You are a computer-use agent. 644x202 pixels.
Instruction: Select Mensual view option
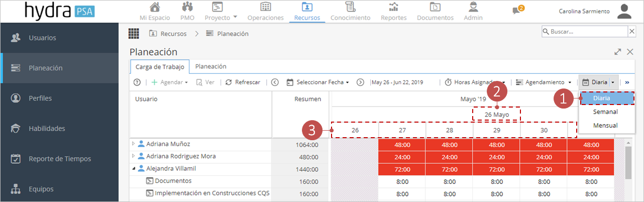(x=605, y=125)
